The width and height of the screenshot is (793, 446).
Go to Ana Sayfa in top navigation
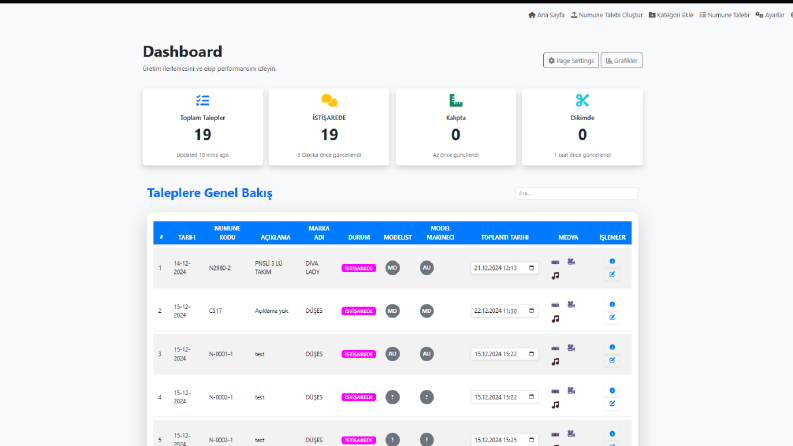click(x=546, y=15)
